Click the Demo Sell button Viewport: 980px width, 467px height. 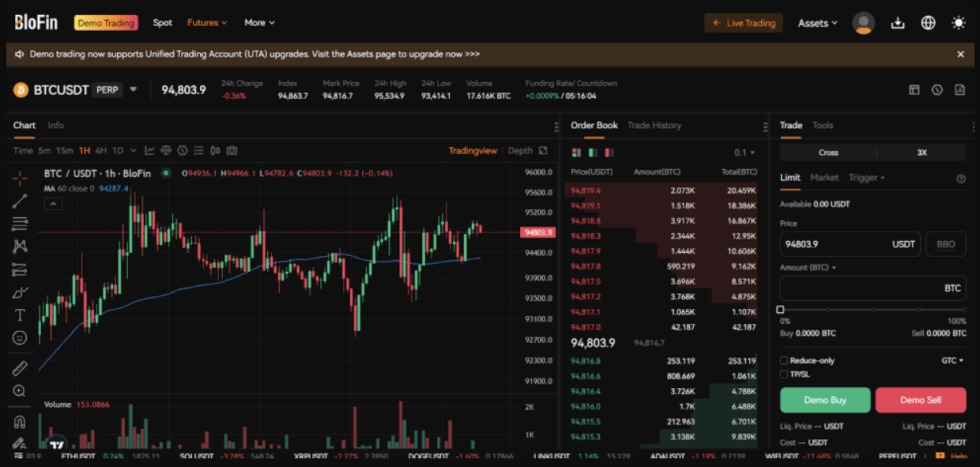click(921, 400)
